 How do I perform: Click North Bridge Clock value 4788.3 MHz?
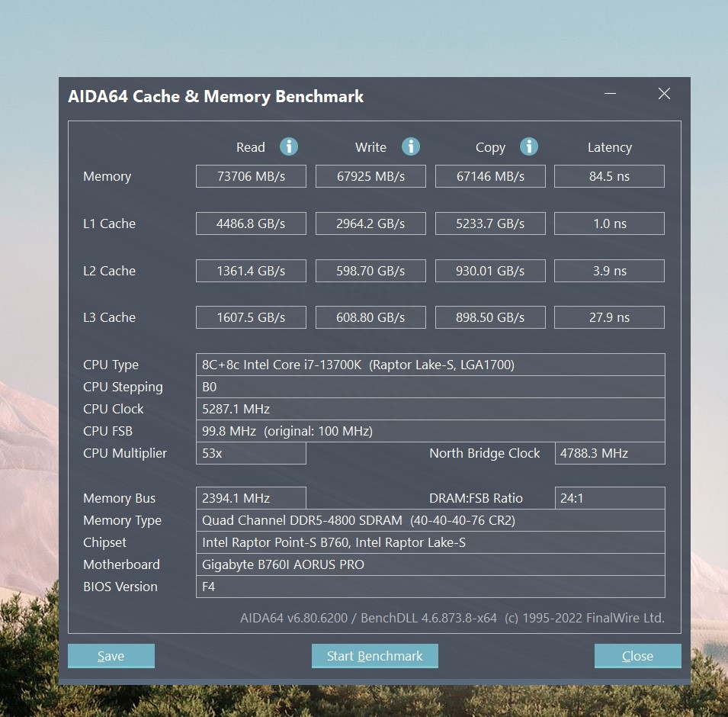click(610, 453)
